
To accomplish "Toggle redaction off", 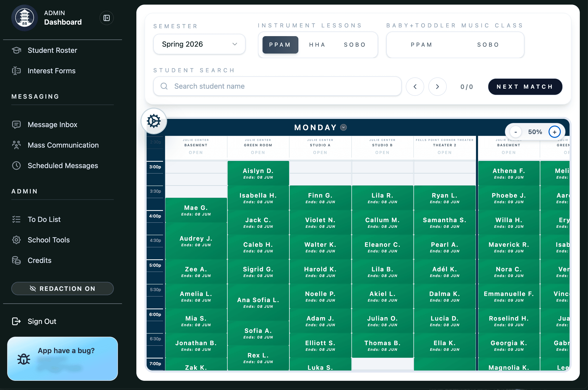I will [62, 289].
